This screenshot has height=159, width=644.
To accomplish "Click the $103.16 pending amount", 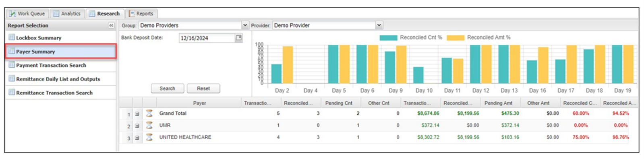I will [510, 137].
